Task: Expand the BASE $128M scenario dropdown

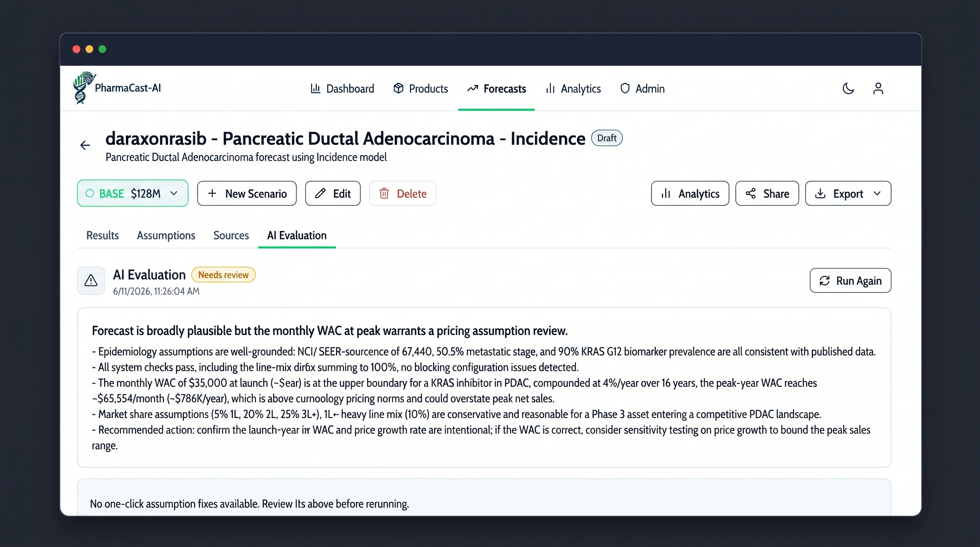Action: tap(133, 193)
